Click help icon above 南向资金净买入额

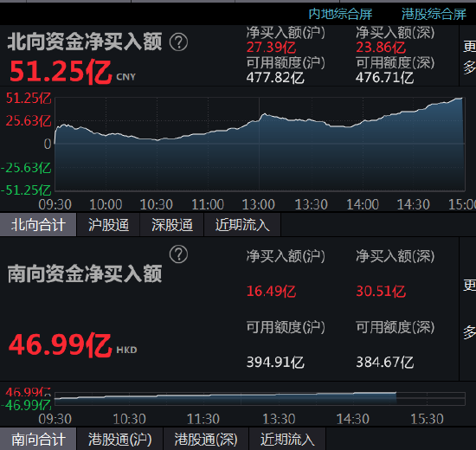(x=178, y=254)
